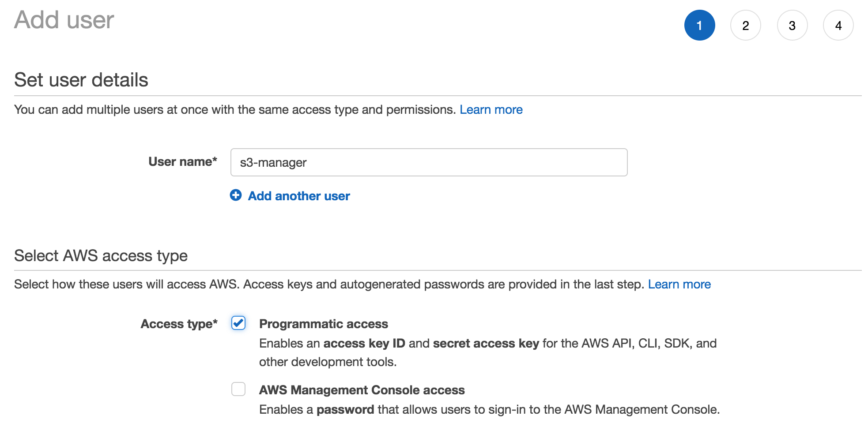
Task: Open the Learn more link about AWS access types
Action: (679, 284)
